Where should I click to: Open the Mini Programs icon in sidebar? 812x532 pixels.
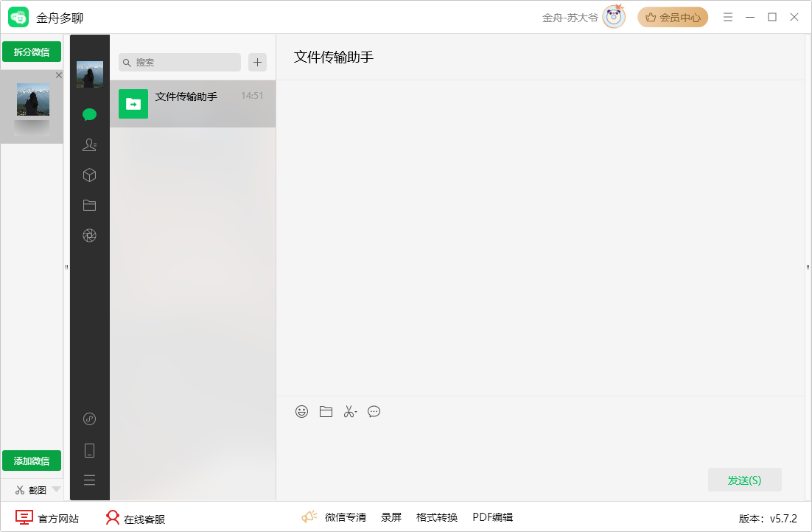(x=90, y=419)
